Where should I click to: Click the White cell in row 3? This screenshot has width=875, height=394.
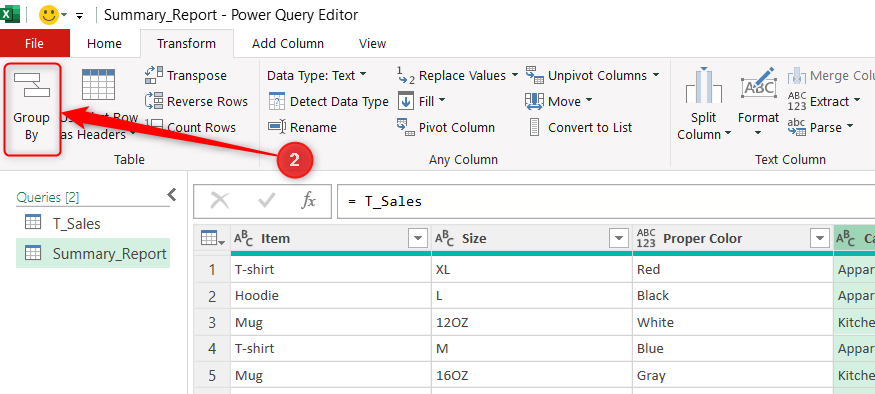733,322
